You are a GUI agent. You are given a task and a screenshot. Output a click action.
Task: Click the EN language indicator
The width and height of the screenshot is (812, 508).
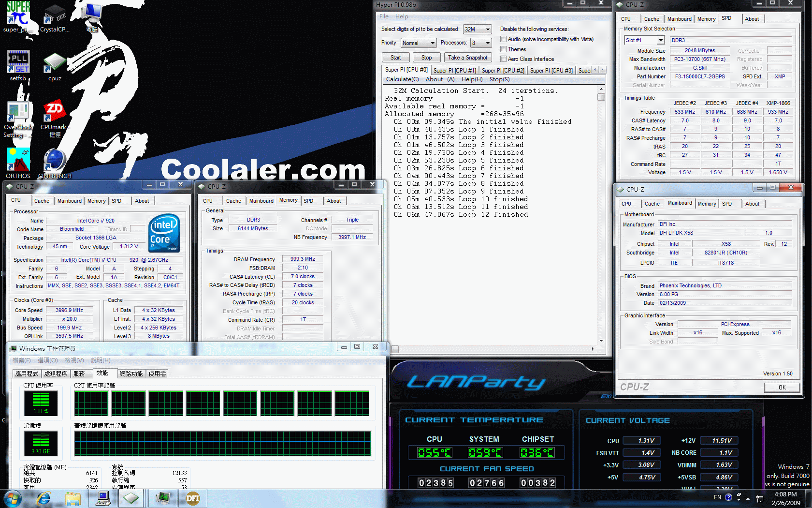point(717,497)
